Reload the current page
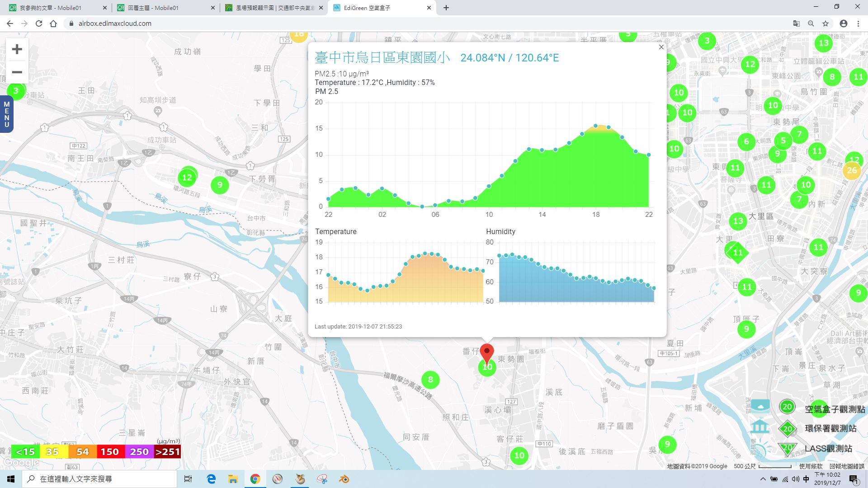 tap(39, 23)
